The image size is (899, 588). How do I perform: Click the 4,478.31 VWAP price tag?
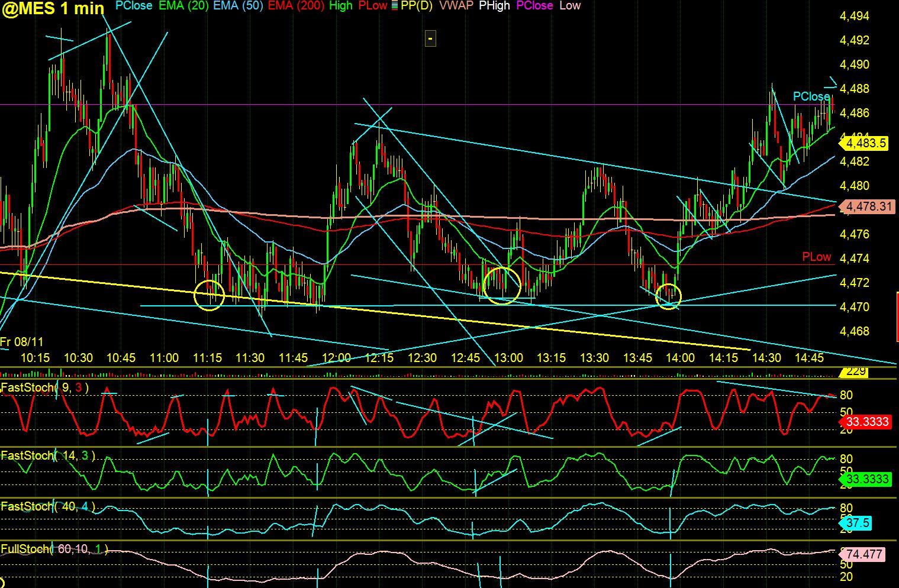[867, 206]
